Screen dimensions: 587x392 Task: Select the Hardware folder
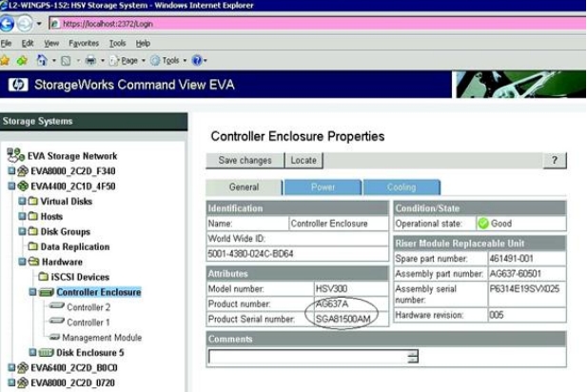tap(62, 262)
